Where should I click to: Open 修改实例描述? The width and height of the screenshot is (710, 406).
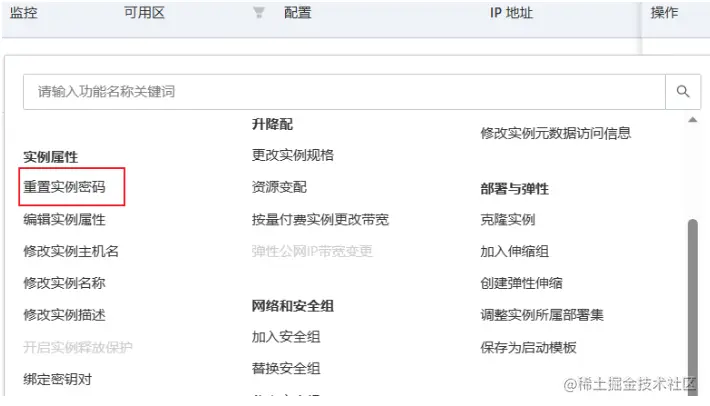point(64,315)
